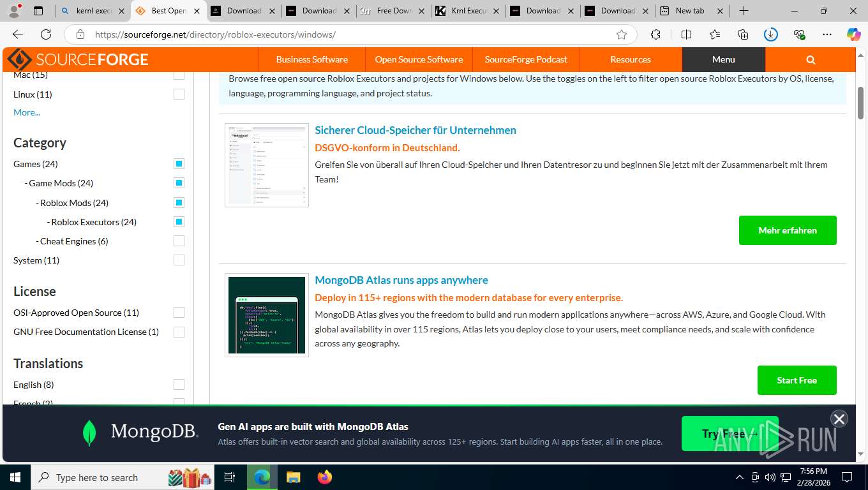Screen dimensions: 868x490
Task: Open the Windows Start menu
Action: tap(15, 477)
